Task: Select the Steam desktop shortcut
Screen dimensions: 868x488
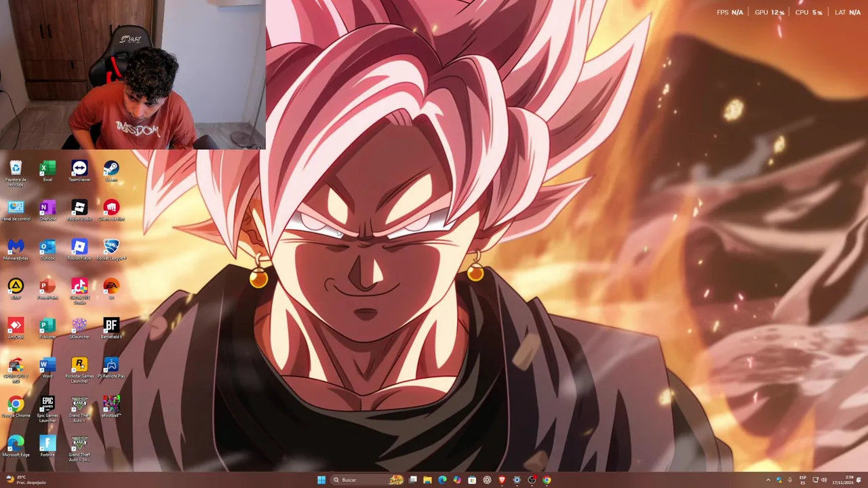Action: (x=111, y=171)
